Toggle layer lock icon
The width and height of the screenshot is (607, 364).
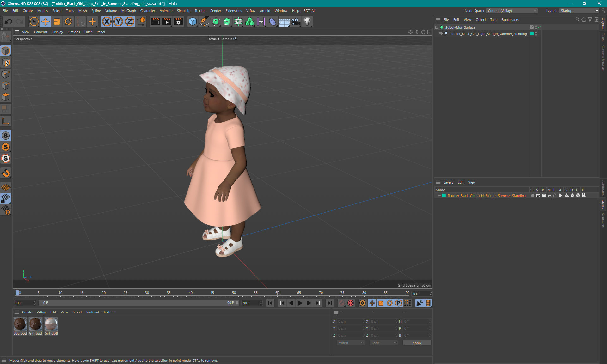555,196
